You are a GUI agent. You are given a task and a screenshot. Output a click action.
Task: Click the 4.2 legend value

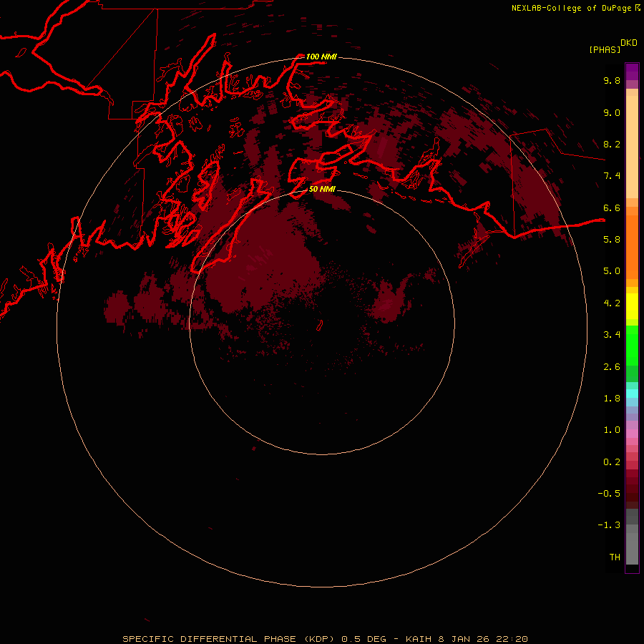coord(612,303)
